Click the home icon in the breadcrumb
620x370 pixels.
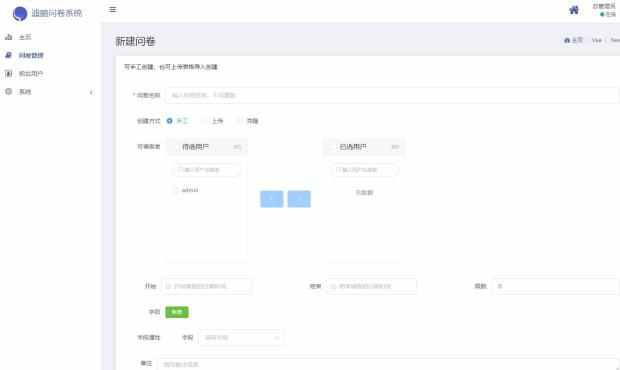567,40
